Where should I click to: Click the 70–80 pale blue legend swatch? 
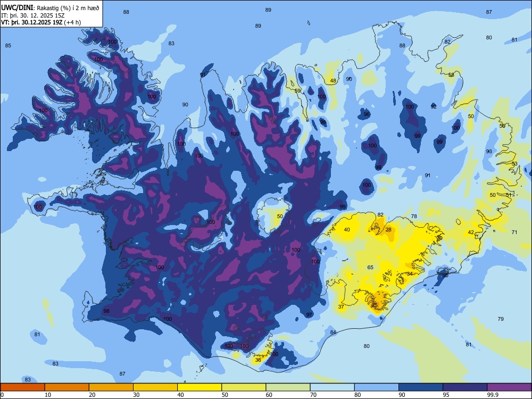[x=332, y=387]
